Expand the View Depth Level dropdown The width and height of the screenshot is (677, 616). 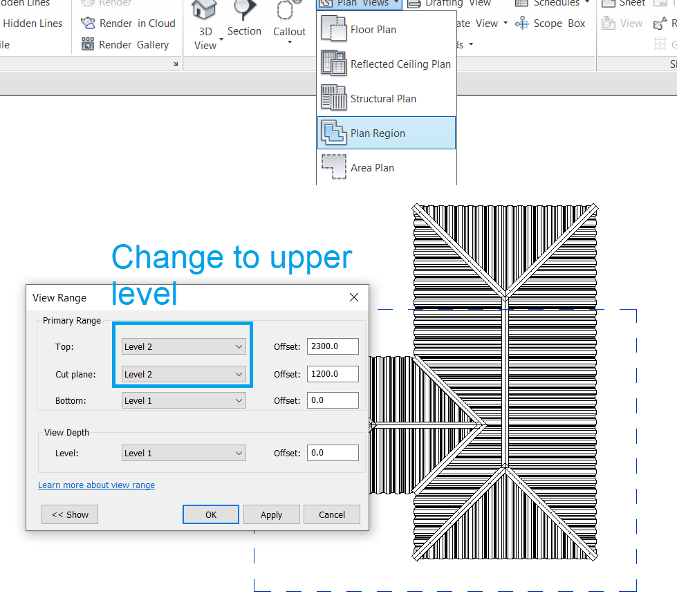[238, 453]
